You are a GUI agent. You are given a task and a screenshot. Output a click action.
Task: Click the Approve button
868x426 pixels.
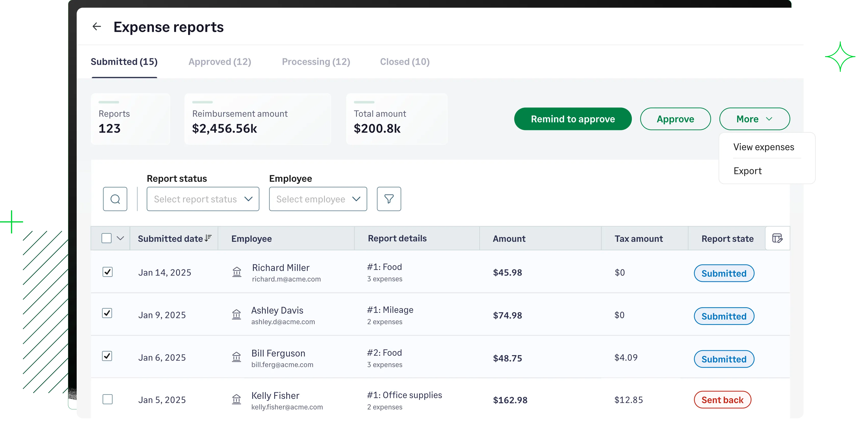point(675,119)
